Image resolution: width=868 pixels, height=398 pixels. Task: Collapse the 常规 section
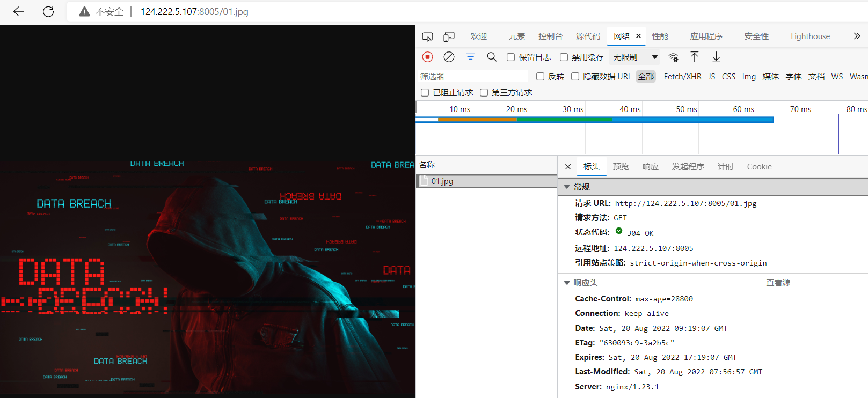point(567,187)
